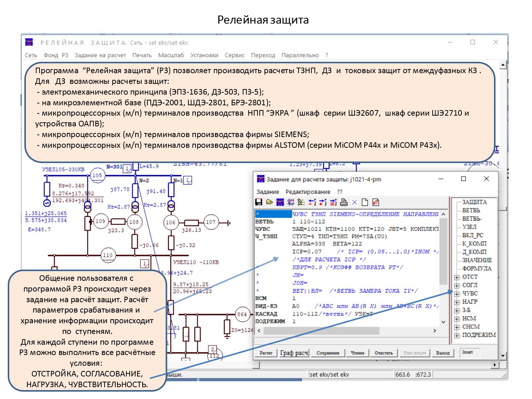The width and height of the screenshot is (532, 399).
Task: Click the open folder icon
Action: click(x=269, y=202)
